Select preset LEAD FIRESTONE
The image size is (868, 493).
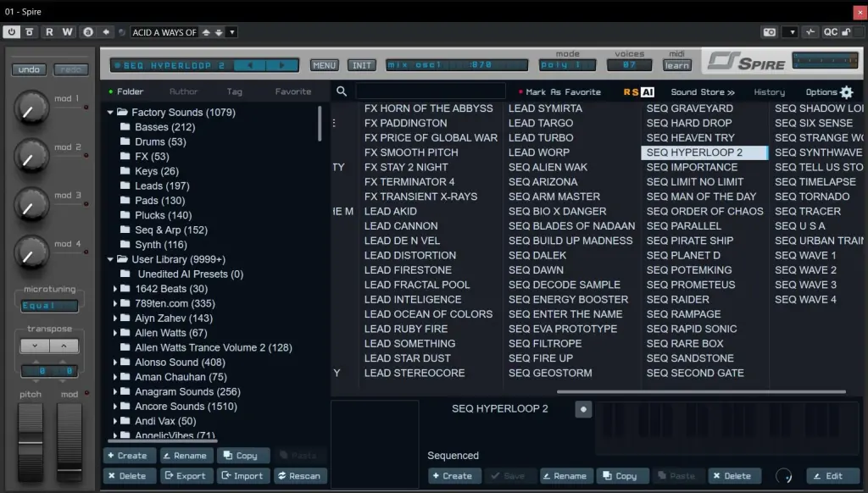coord(408,270)
